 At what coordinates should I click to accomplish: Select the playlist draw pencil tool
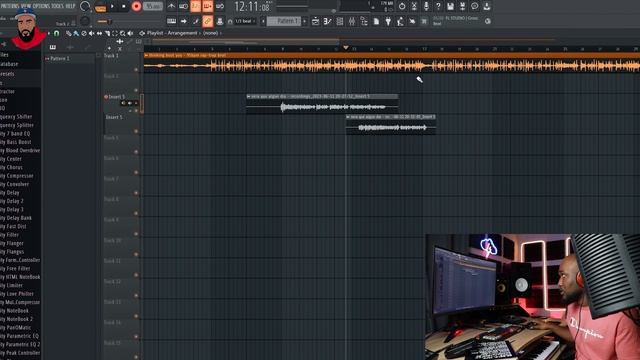(68, 33)
